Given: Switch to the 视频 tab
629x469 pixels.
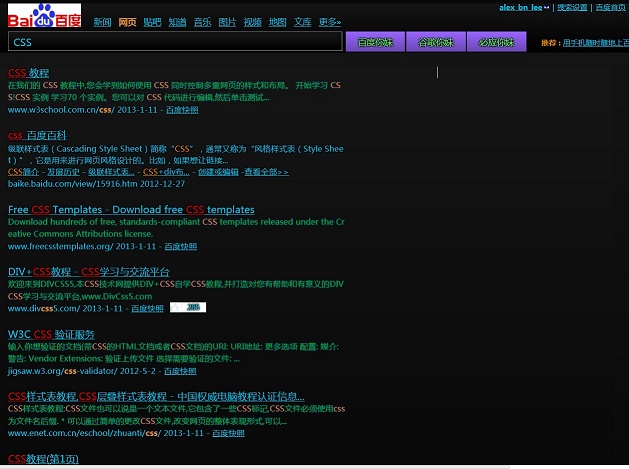Looking at the screenshot, I should [x=253, y=22].
